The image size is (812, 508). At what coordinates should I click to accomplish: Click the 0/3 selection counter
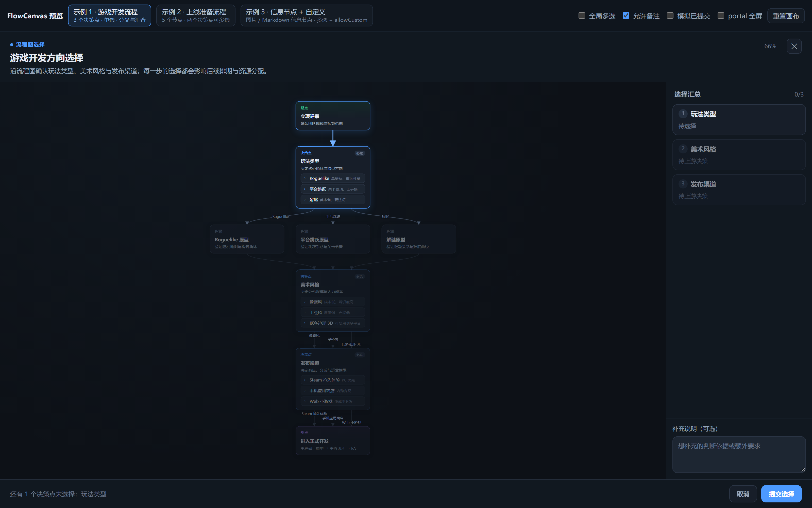(799, 94)
